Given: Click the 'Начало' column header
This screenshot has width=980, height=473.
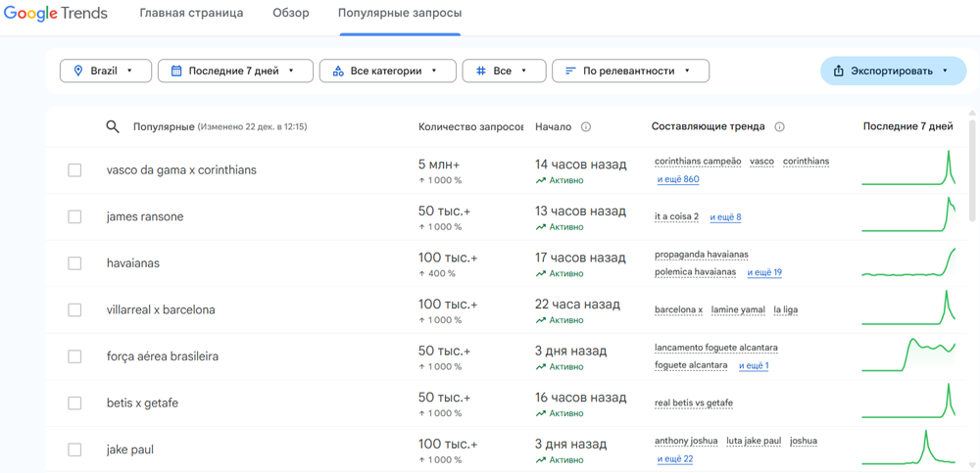Looking at the screenshot, I should pyautogui.click(x=553, y=127).
